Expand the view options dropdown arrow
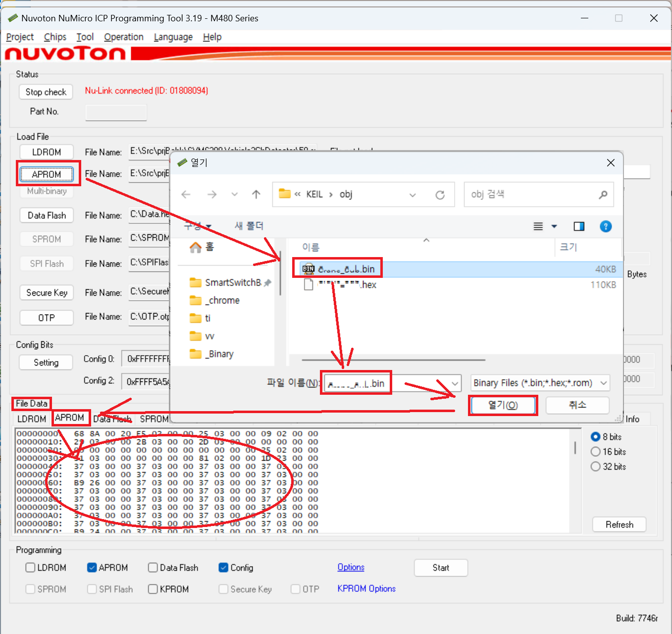672x634 pixels. (554, 226)
